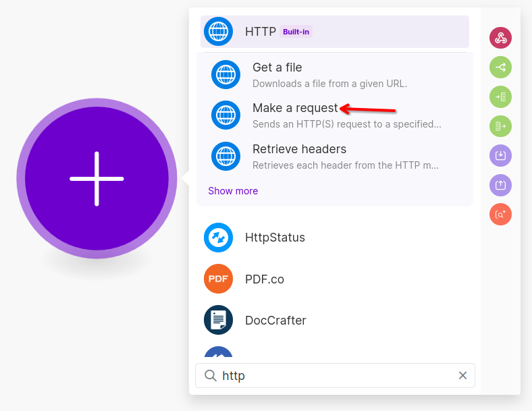Choose the Retrieve headers module

pos(335,157)
